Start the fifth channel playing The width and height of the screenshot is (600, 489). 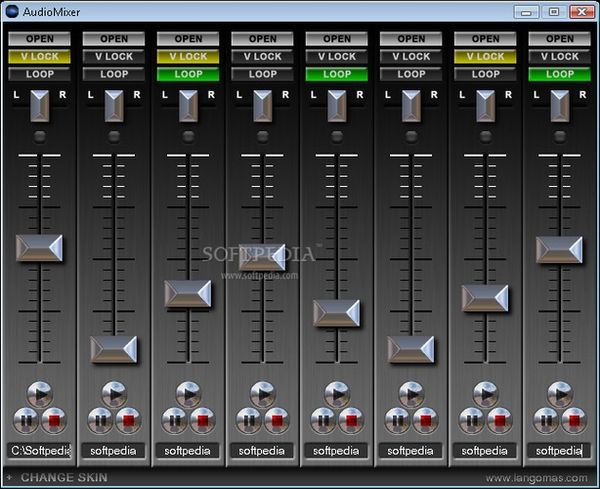point(337,394)
